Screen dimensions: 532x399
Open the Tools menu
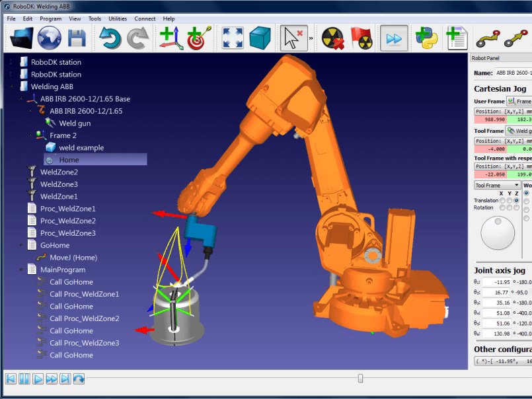pos(95,18)
